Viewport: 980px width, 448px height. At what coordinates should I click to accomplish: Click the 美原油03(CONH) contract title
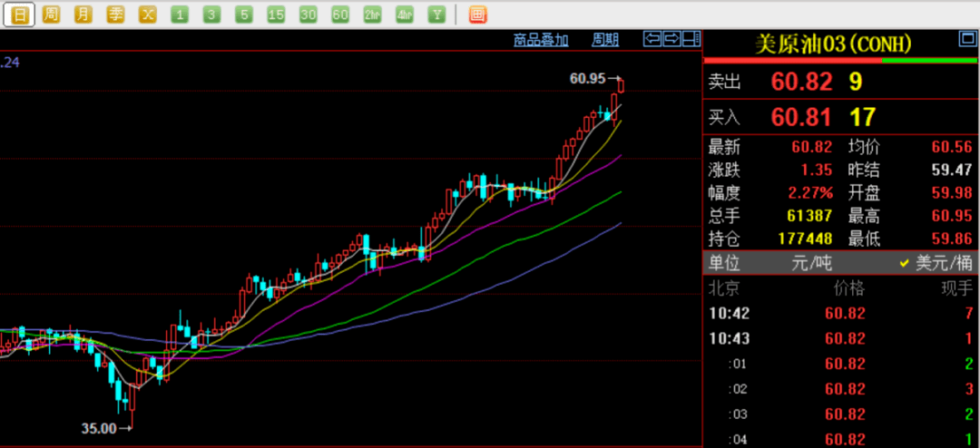click(833, 44)
